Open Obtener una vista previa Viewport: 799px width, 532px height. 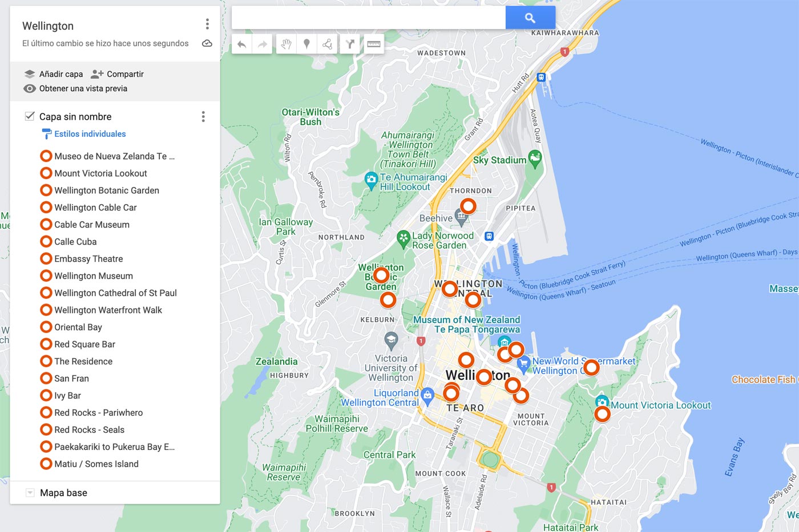coord(83,88)
